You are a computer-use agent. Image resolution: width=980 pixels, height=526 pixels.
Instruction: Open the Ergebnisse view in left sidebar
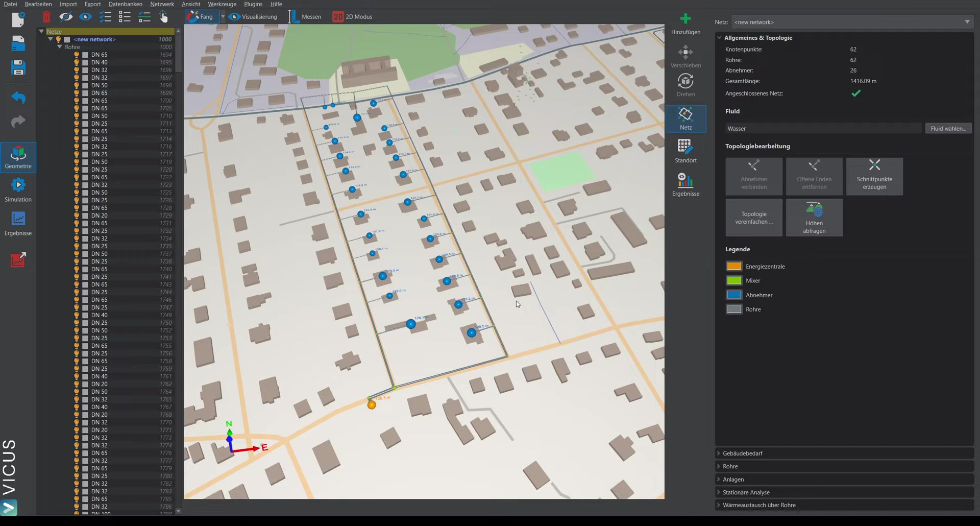18,224
